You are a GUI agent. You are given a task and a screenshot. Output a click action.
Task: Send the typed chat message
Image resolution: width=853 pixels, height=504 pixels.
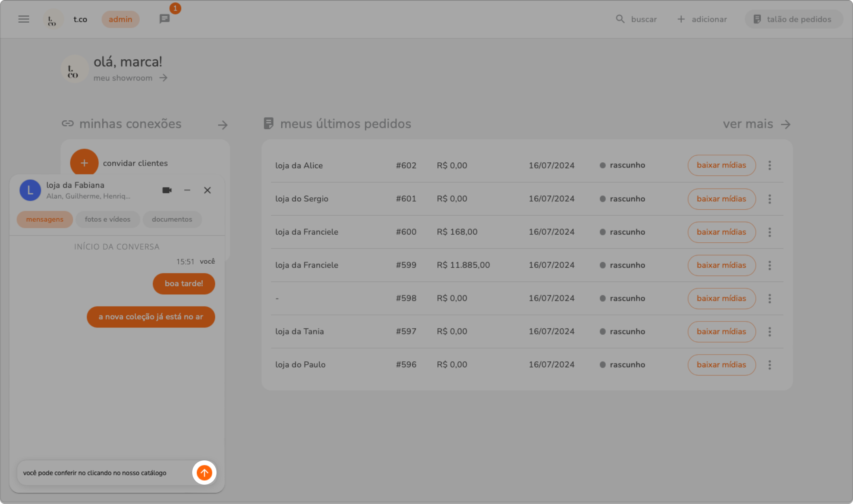click(x=204, y=472)
